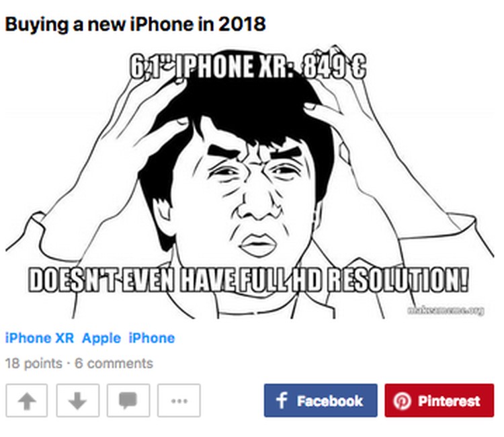Image resolution: width=504 pixels, height=437 pixels.
Task: View the 6 comments link
Action: [114, 363]
